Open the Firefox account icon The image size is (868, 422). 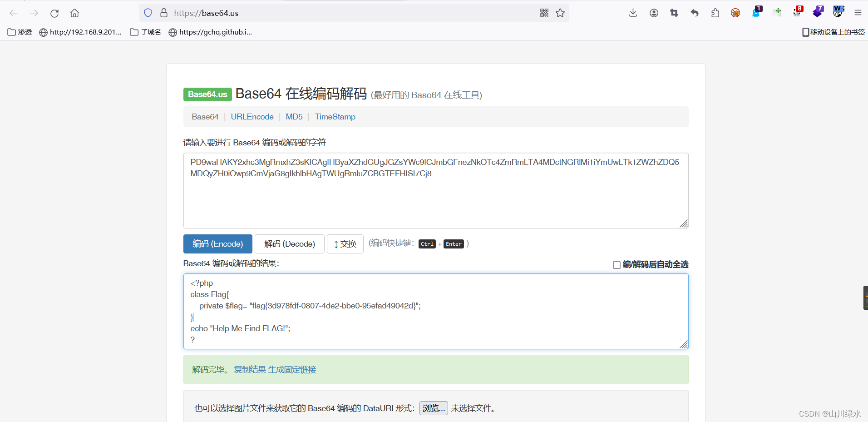click(x=654, y=13)
